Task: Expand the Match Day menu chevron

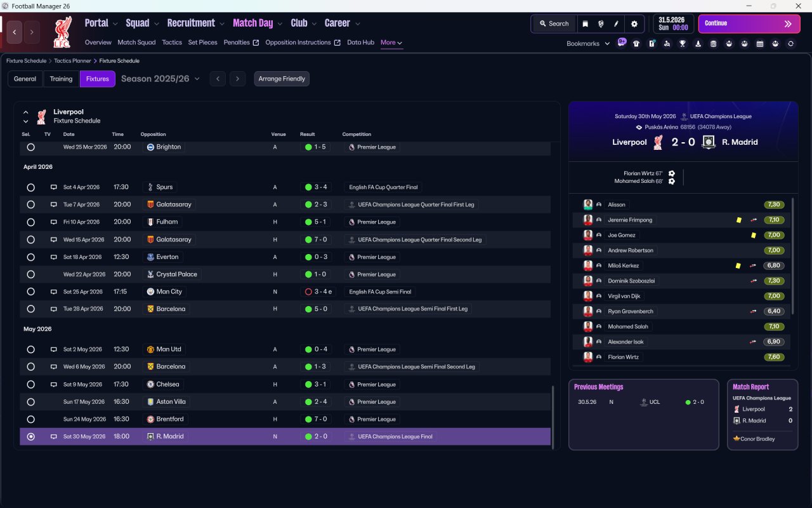Action: (x=280, y=24)
